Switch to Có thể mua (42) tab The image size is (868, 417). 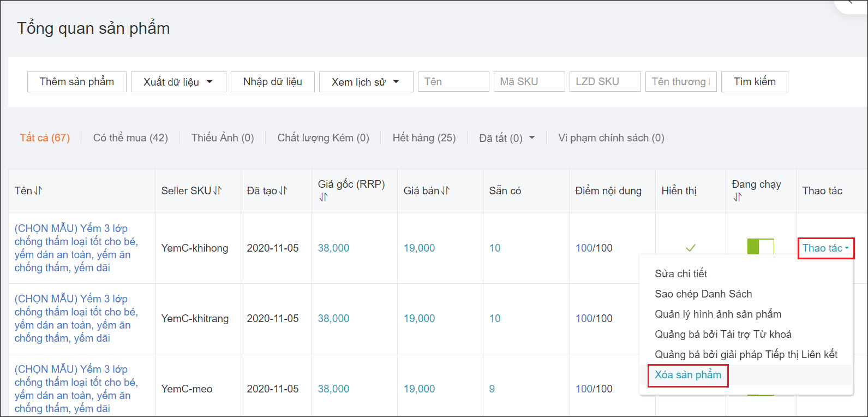pos(130,138)
